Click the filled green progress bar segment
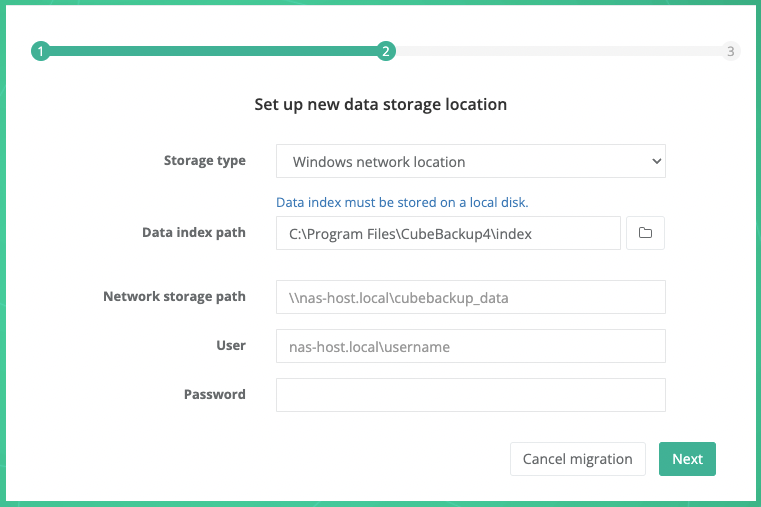Screen dimensions: 761x507 (x=212, y=52)
